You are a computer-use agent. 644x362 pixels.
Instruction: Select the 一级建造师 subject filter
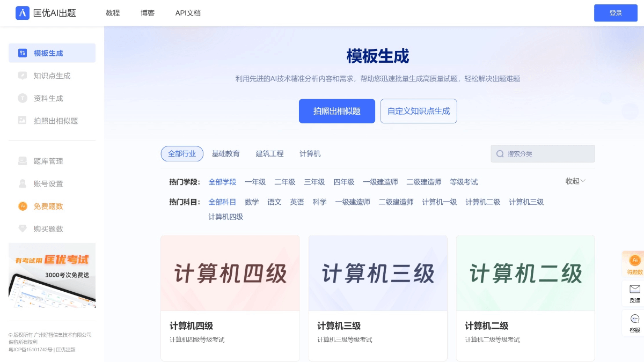pos(353,202)
